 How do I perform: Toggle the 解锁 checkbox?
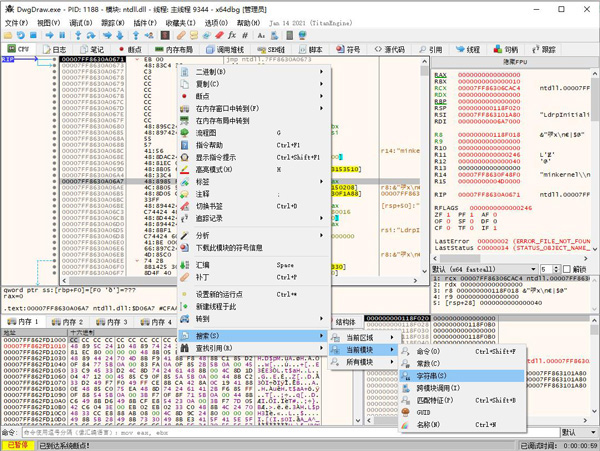tap(567, 269)
